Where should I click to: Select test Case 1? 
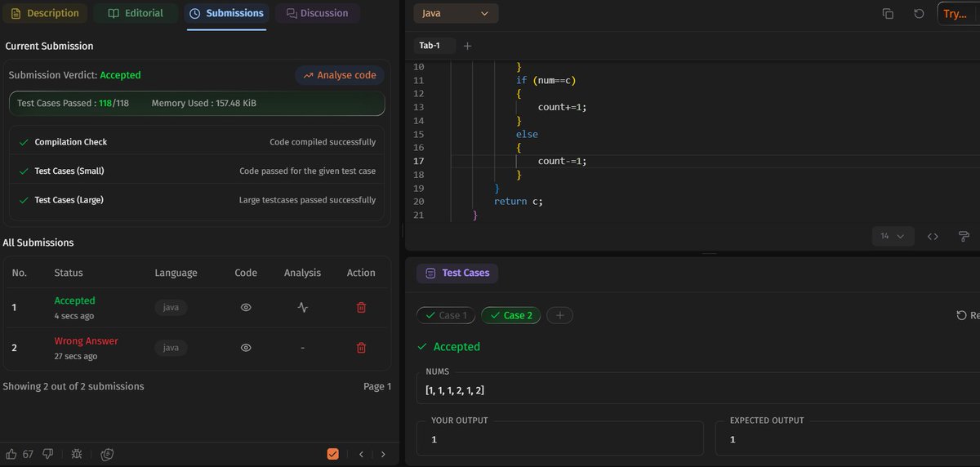click(x=445, y=315)
